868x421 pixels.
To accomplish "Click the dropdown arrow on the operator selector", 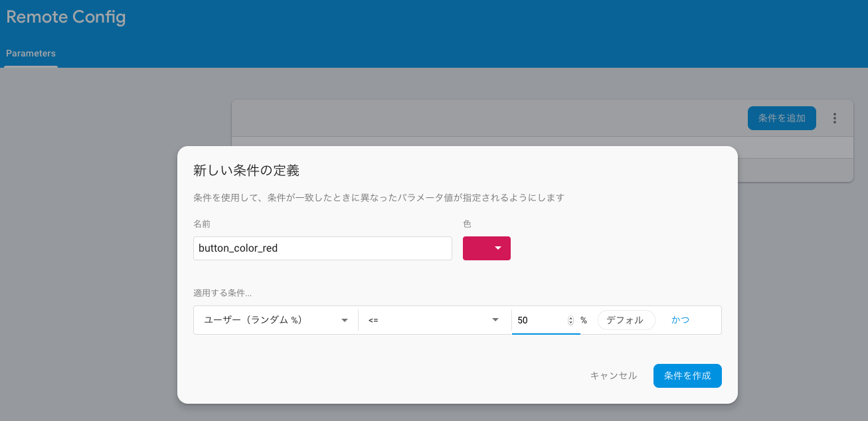I will click(x=495, y=320).
